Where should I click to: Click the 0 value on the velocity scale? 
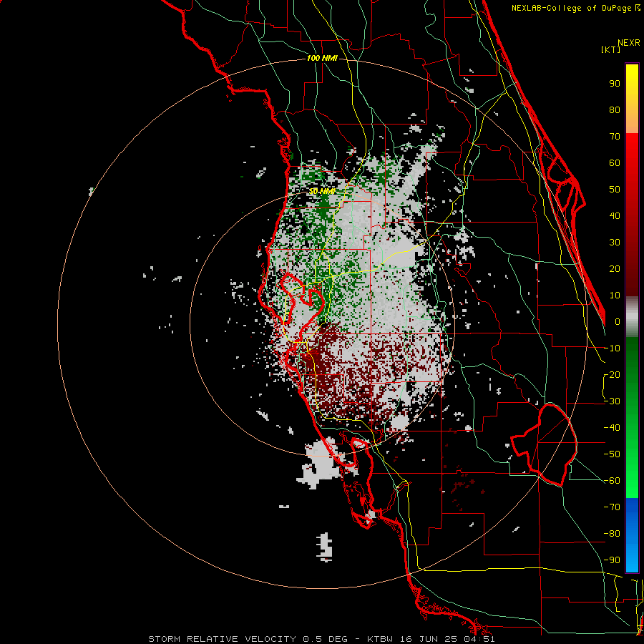(618, 322)
